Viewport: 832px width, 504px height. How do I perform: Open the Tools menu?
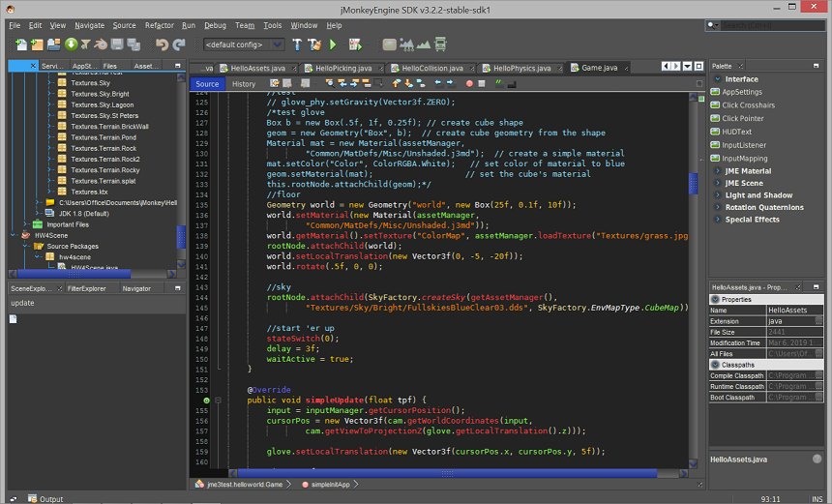point(272,25)
